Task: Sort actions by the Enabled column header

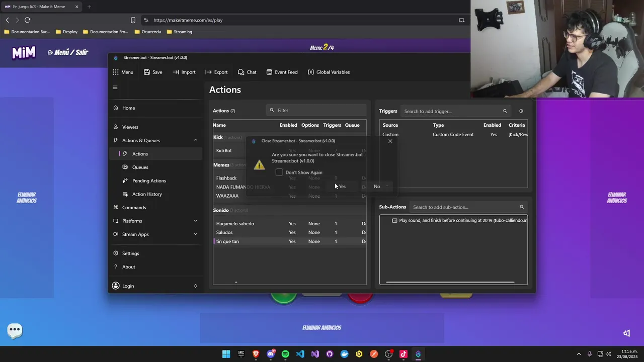Action: tap(288, 125)
